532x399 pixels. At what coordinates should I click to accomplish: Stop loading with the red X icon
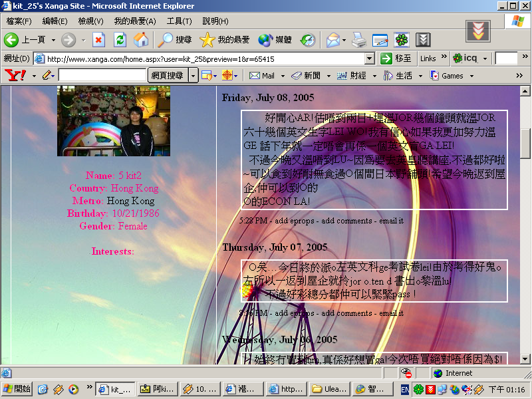(x=98, y=40)
